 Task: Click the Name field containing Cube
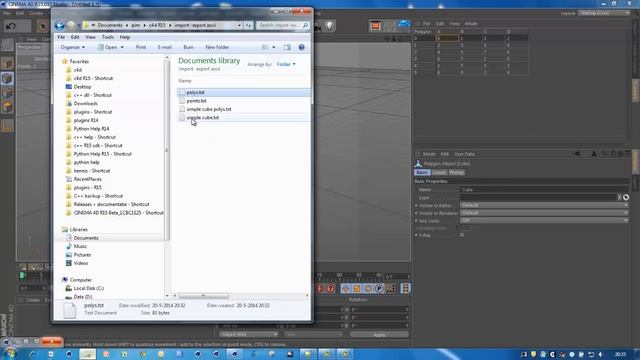pyautogui.click(x=544, y=190)
